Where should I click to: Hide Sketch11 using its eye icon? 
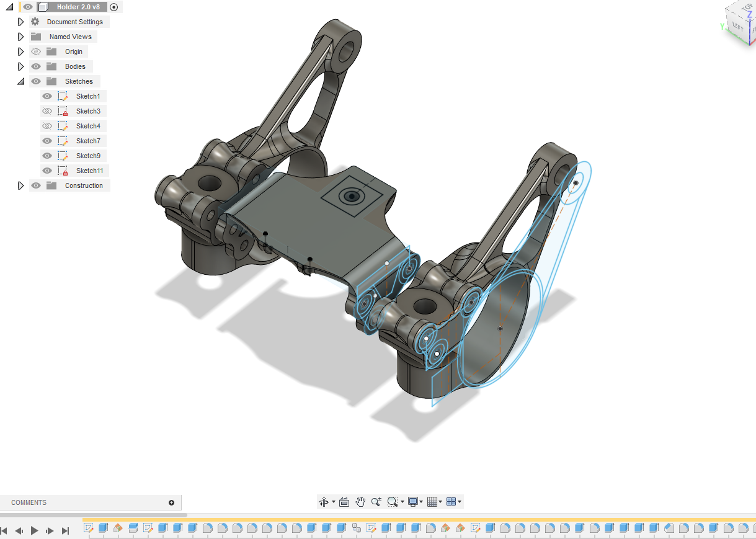[47, 171]
